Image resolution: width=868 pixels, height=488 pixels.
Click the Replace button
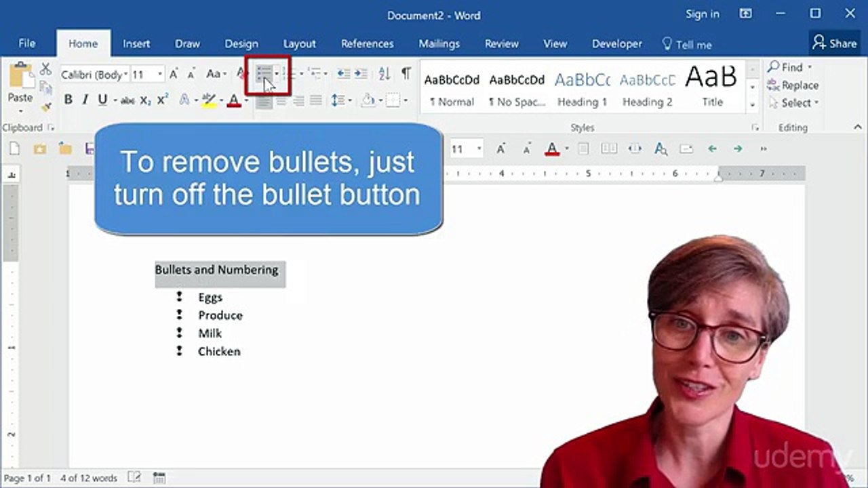coord(793,85)
